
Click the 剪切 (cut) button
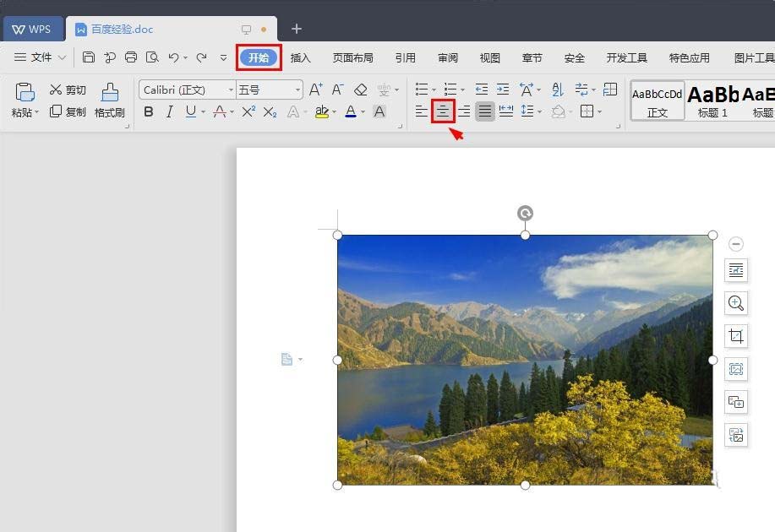tap(68, 90)
